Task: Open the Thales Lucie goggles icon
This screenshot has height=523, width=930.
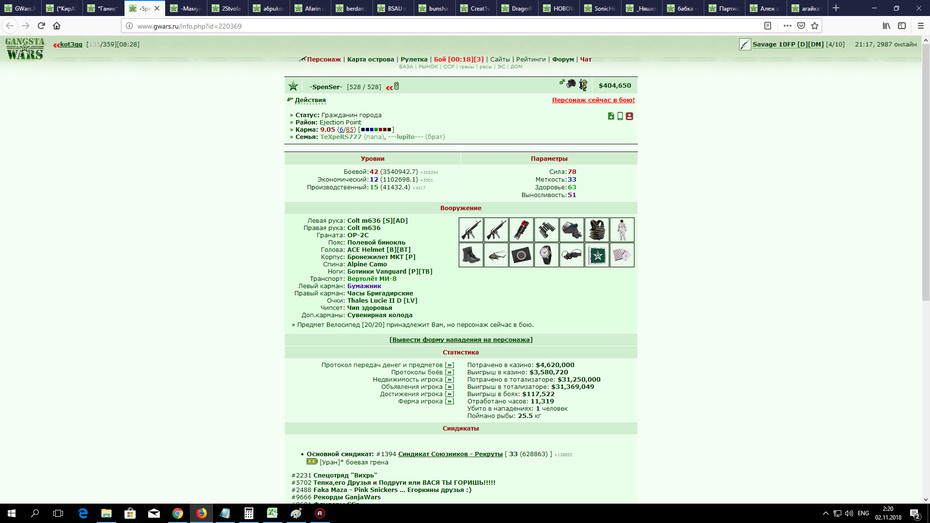Action: tap(572, 255)
